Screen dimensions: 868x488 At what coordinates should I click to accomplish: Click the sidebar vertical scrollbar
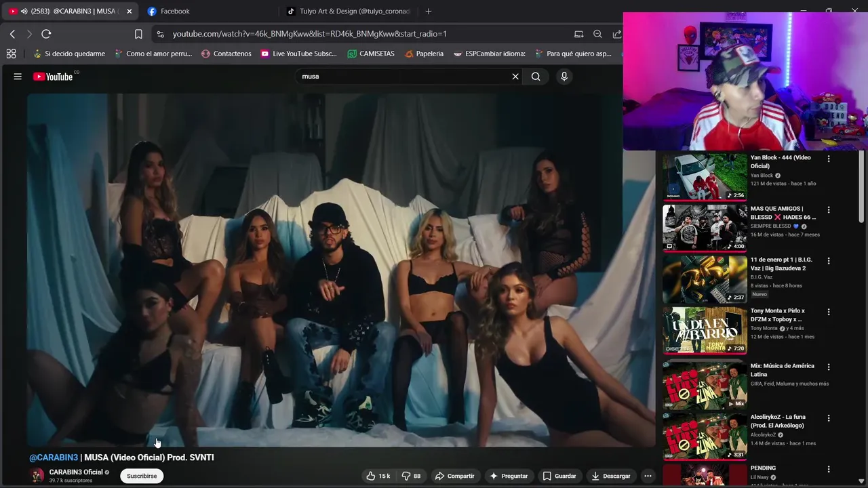click(862, 186)
